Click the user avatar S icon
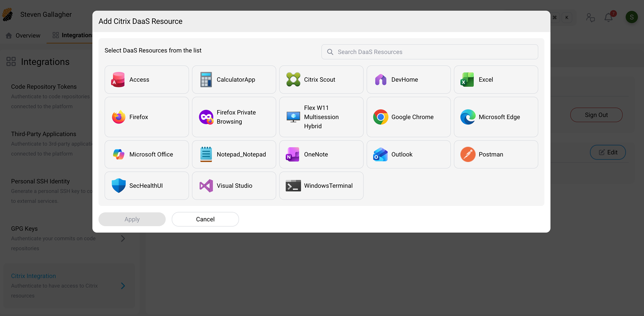 pos(632,17)
